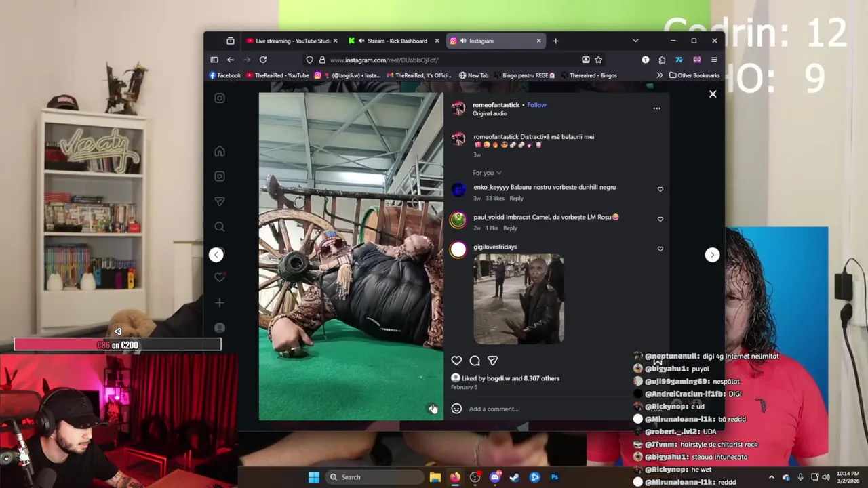Viewport: 868px width, 488px height.
Task: Open browser extensions puzzle icon
Action: tap(662, 60)
